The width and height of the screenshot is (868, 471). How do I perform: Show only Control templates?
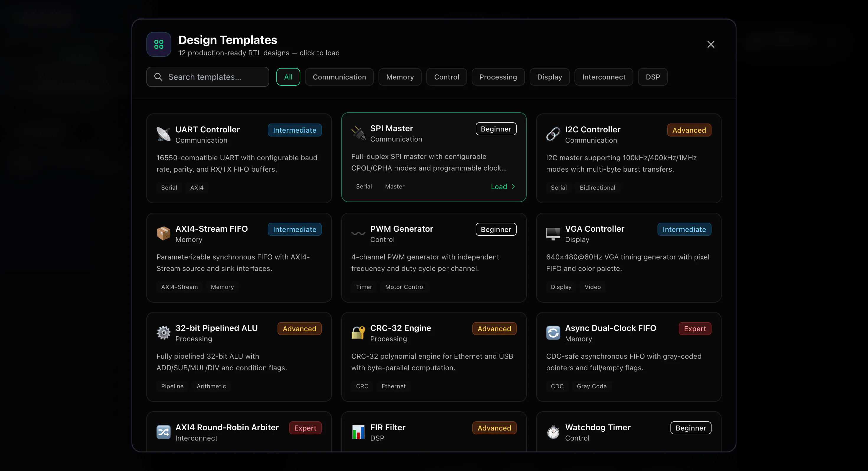coord(446,77)
